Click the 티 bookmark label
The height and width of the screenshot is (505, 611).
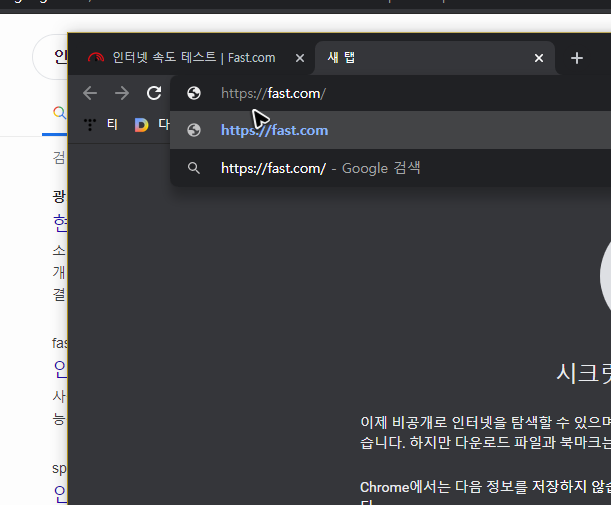tap(112, 125)
